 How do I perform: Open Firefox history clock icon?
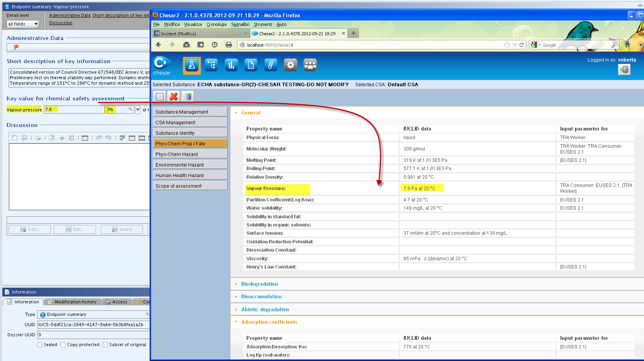[x=215, y=45]
